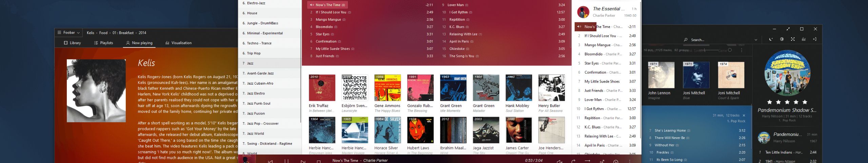Image resolution: width=868 pixels, height=163 pixels.
Task: Open the three-dot options menu beside the slider
Action: click(x=742, y=50)
